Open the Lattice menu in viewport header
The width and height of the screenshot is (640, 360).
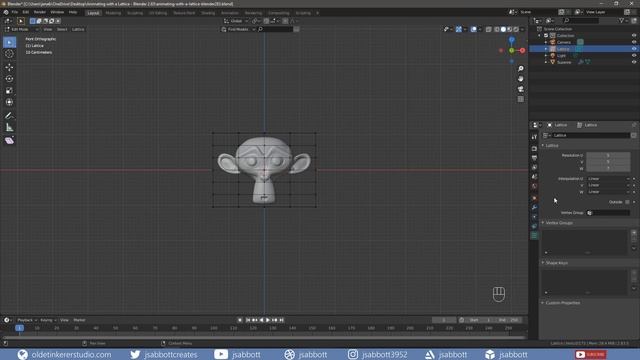pos(78,29)
